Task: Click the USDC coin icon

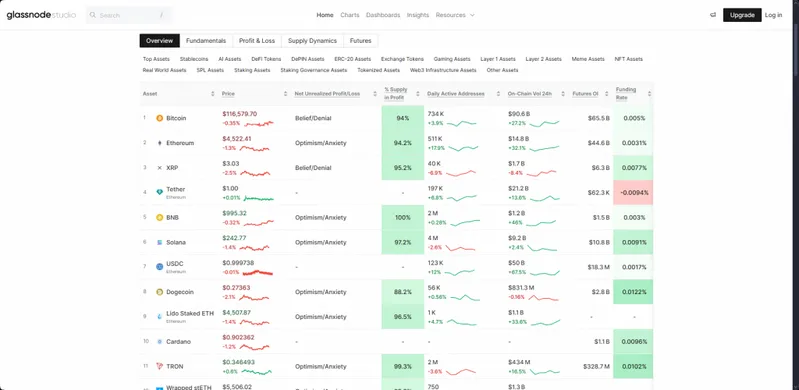Action: coord(159,267)
